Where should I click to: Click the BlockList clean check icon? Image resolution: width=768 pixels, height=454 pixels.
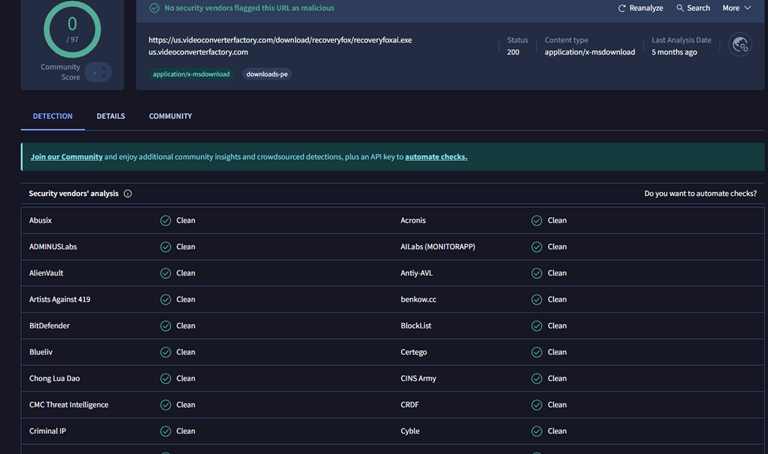point(537,326)
